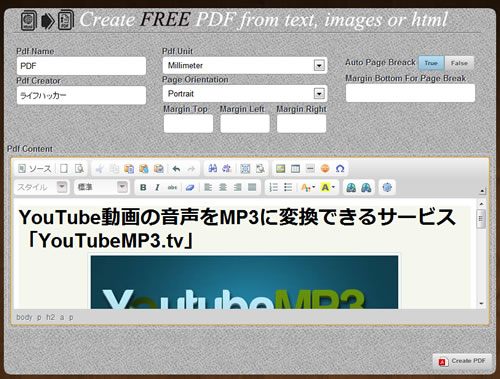Open the background color A picker
The height and width of the screenshot is (379, 500).
[x=328, y=187]
